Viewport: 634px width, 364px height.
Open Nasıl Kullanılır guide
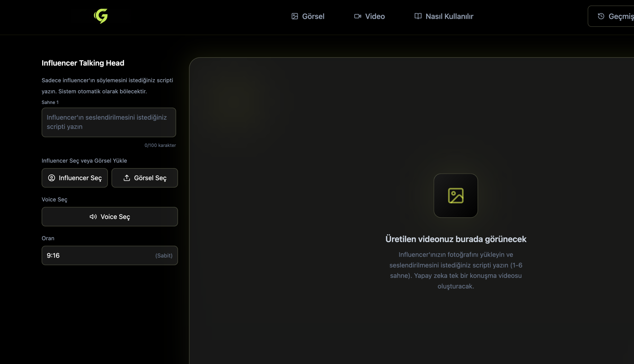449,16
